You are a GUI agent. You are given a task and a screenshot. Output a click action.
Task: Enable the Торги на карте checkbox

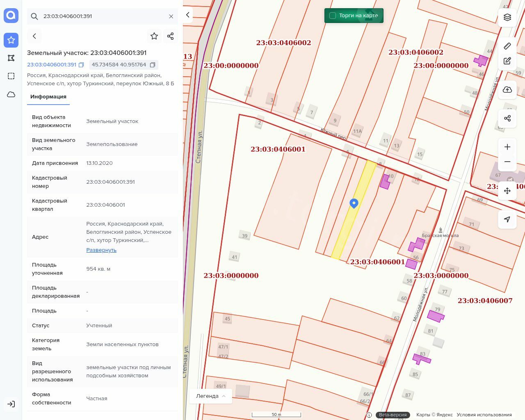[333, 16]
